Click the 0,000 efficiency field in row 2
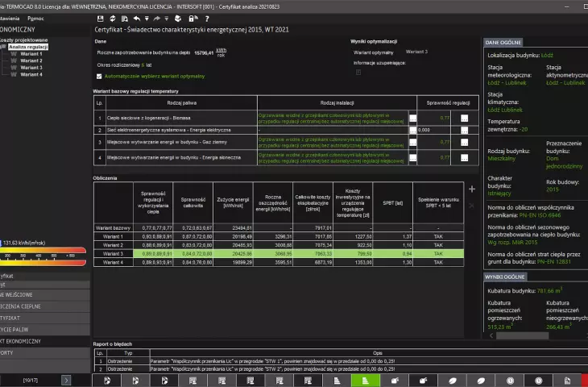The image size is (588, 387). click(x=433, y=130)
